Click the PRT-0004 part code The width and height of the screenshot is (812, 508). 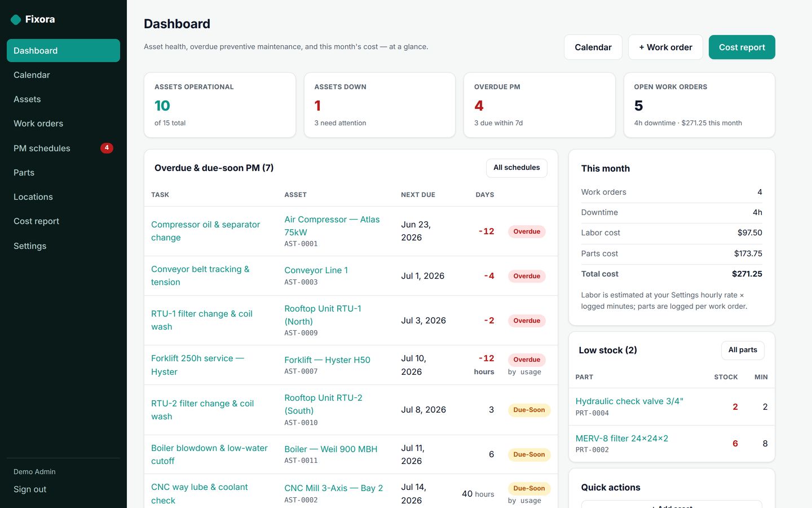pos(592,413)
